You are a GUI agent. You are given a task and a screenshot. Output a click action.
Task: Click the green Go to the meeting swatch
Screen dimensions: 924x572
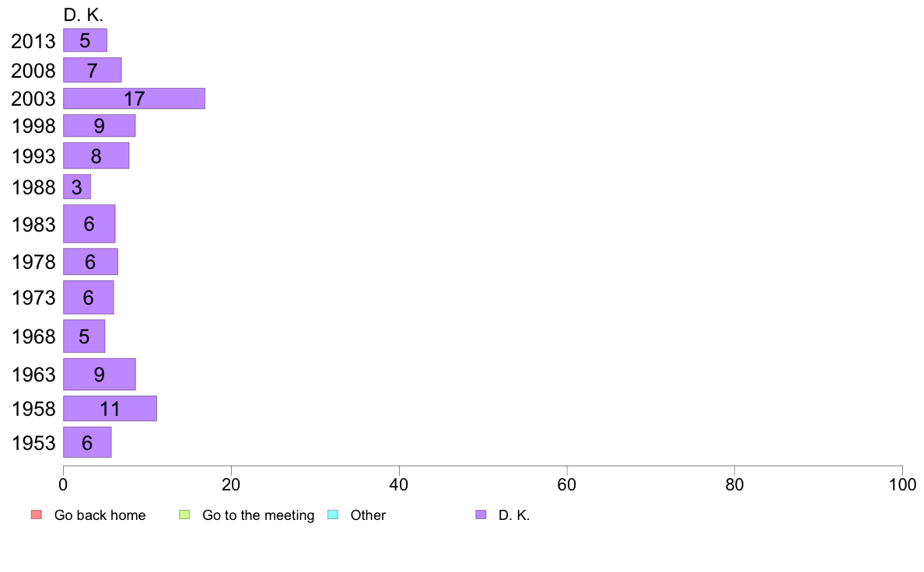pos(184,514)
